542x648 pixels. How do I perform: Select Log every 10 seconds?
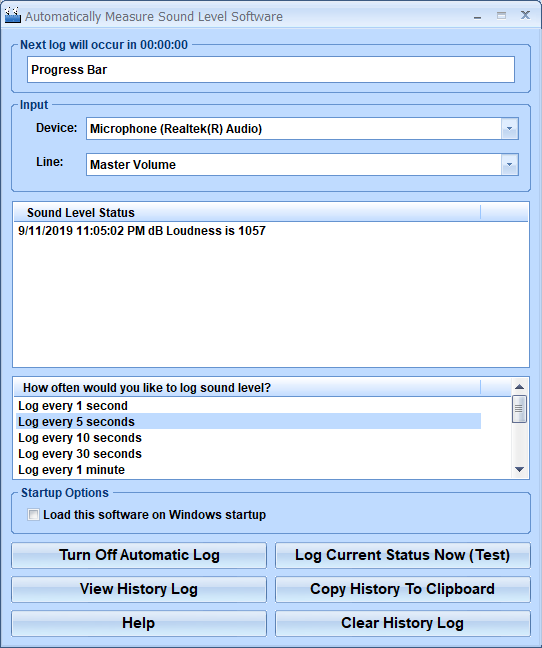(248, 438)
